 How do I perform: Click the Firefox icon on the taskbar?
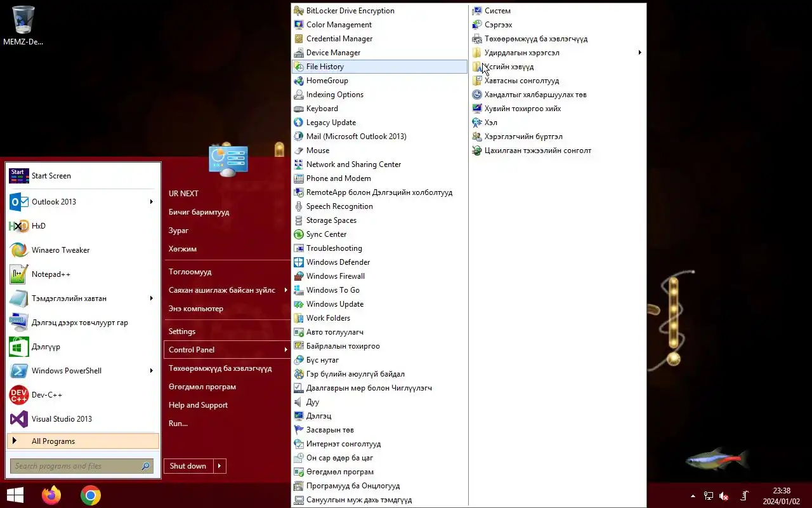click(51, 495)
